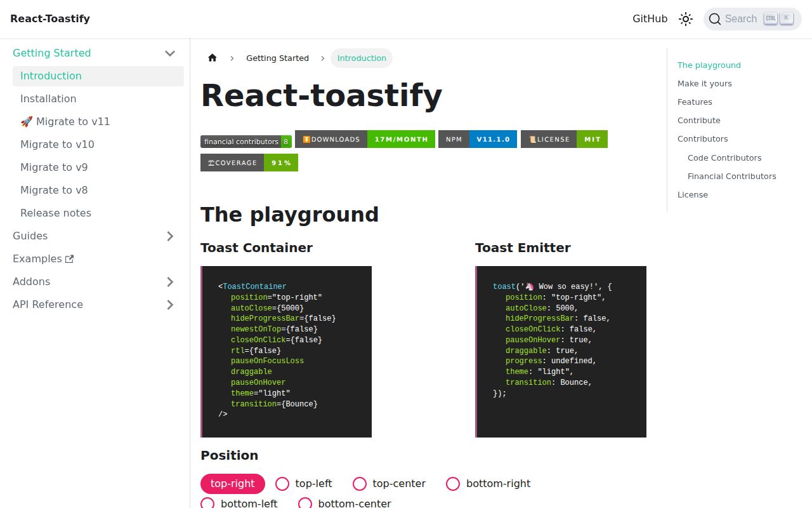
Task: Open the API Reference category
Action: point(48,305)
